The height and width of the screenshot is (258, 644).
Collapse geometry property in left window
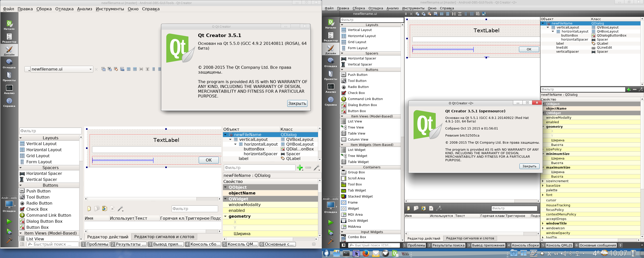point(225,216)
